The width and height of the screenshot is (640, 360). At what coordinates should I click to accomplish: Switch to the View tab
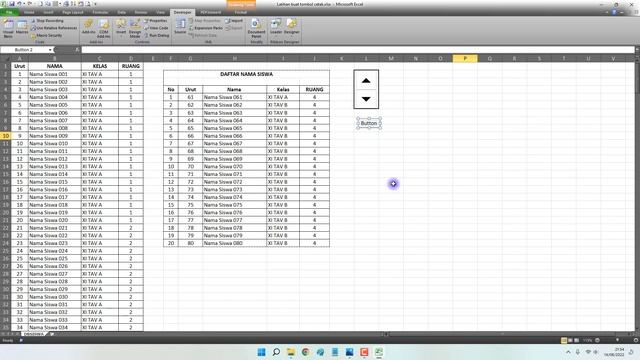click(x=160, y=12)
